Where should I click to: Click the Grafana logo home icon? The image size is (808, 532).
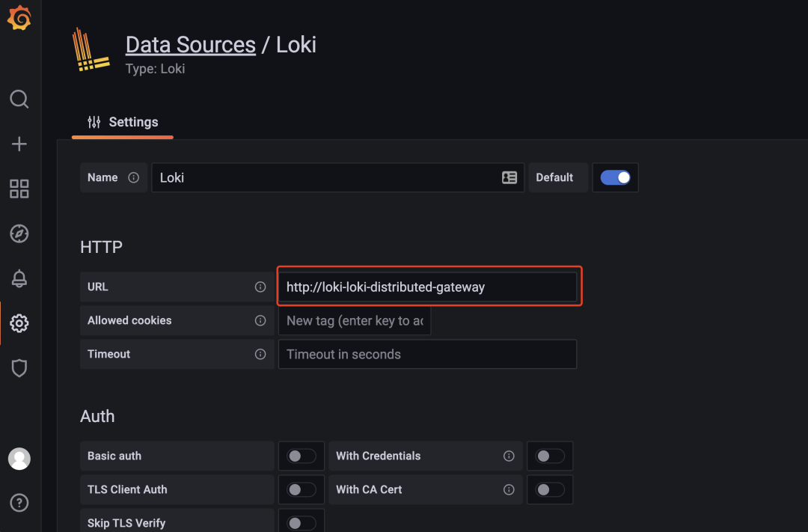tap(19, 19)
